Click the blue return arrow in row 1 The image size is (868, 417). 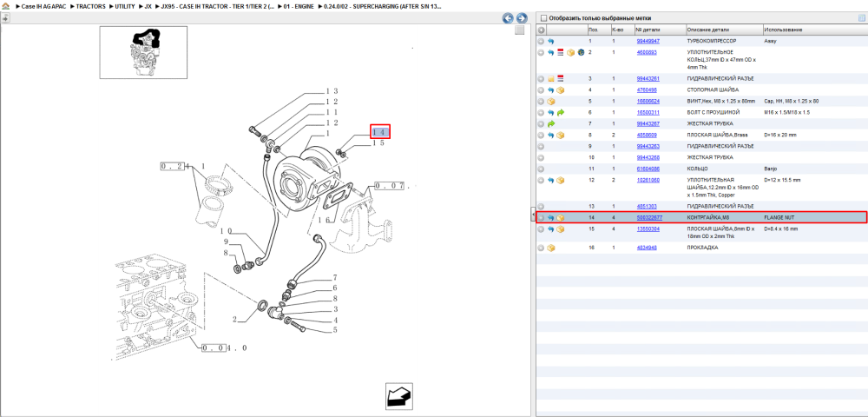[551, 42]
